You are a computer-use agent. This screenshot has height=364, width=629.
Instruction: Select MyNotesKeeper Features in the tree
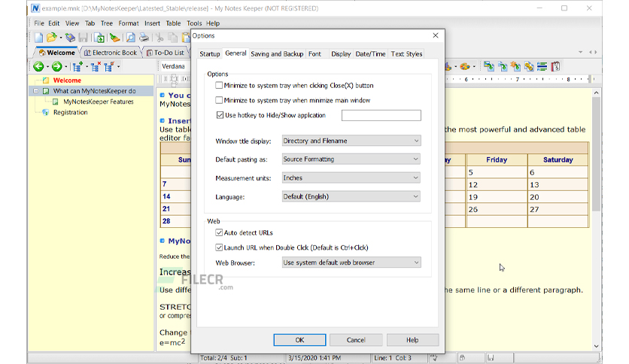(99, 102)
